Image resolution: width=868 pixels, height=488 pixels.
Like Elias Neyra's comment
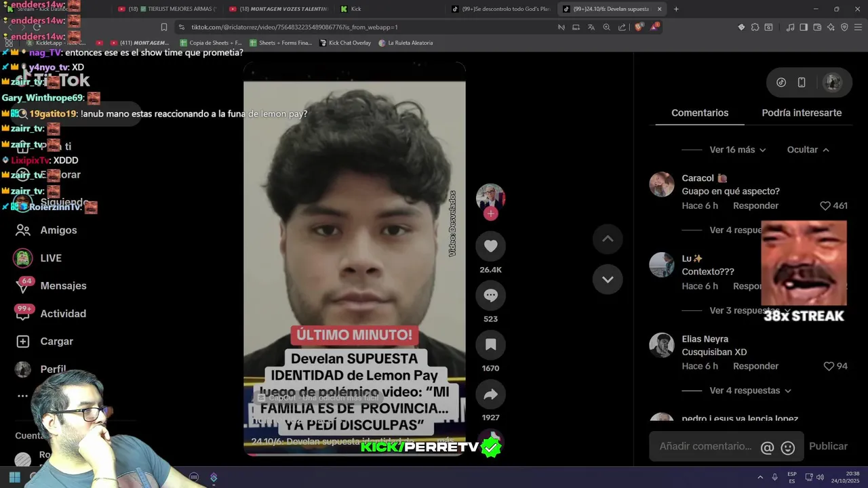point(829,366)
